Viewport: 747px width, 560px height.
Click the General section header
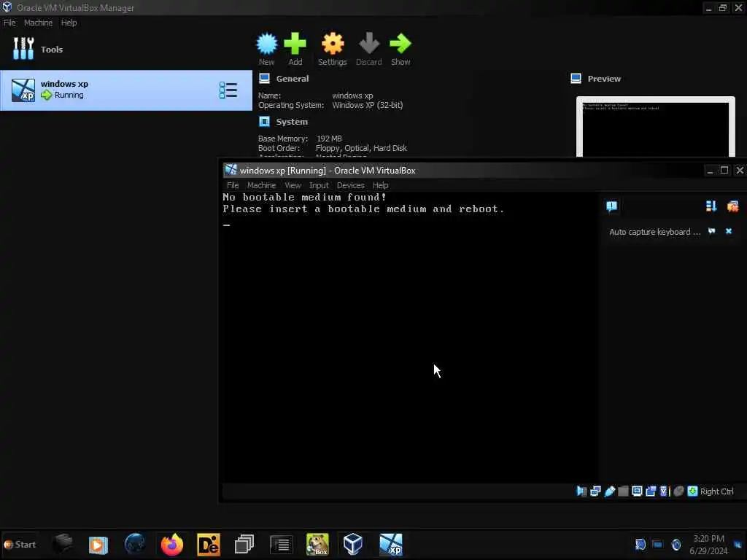[285, 79]
